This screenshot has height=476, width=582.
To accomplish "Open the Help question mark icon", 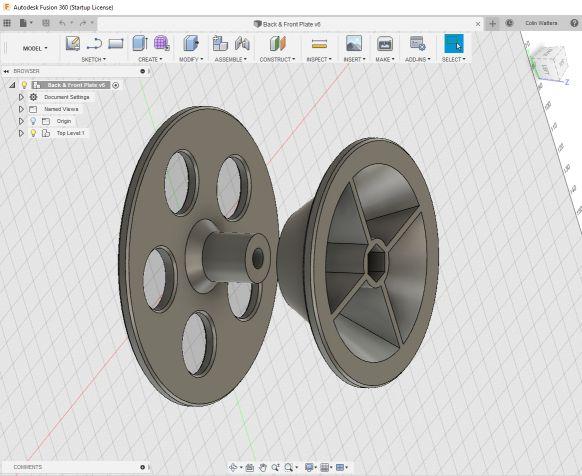I will (574, 23).
